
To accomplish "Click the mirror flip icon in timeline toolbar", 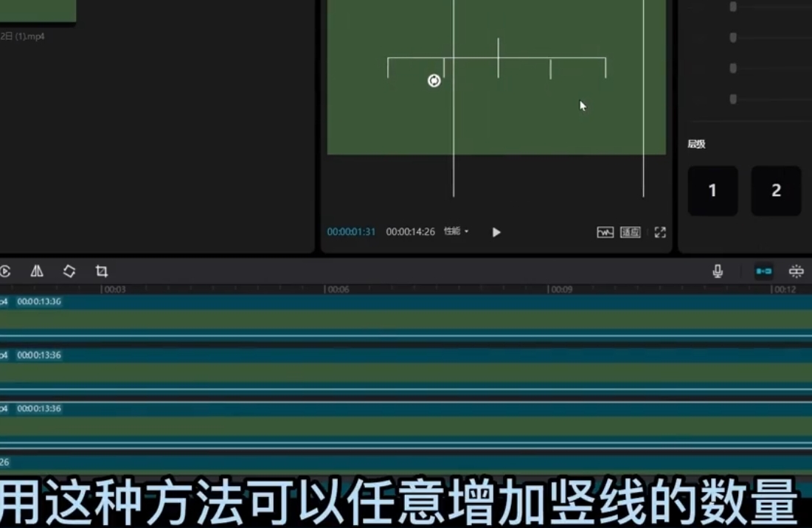I will click(x=37, y=271).
